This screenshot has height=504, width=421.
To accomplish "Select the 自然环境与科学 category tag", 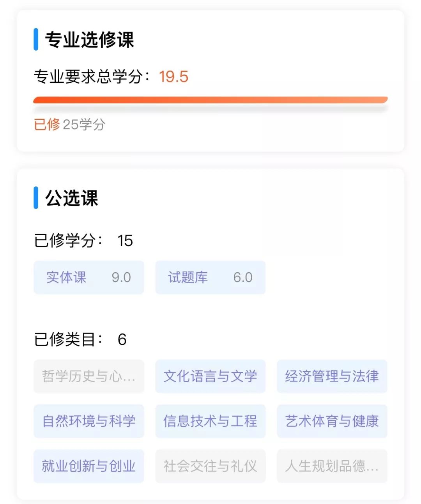I will (x=88, y=421).
